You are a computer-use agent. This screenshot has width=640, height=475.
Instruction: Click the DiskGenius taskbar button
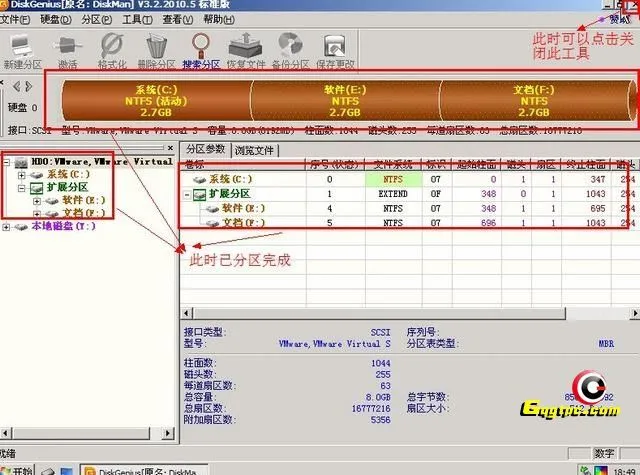144,470
